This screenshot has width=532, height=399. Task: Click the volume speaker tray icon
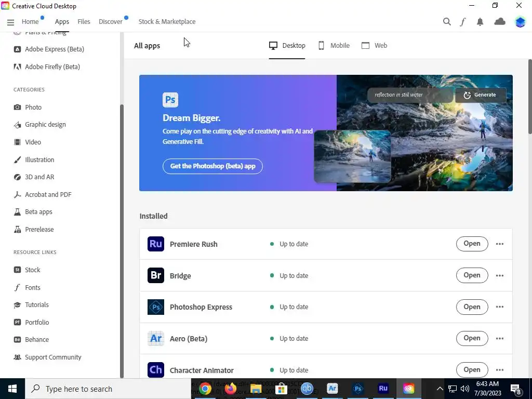[x=465, y=389]
